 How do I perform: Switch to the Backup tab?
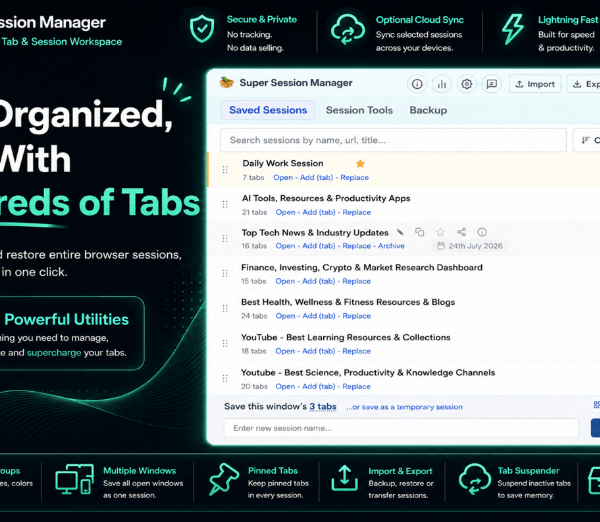428,110
